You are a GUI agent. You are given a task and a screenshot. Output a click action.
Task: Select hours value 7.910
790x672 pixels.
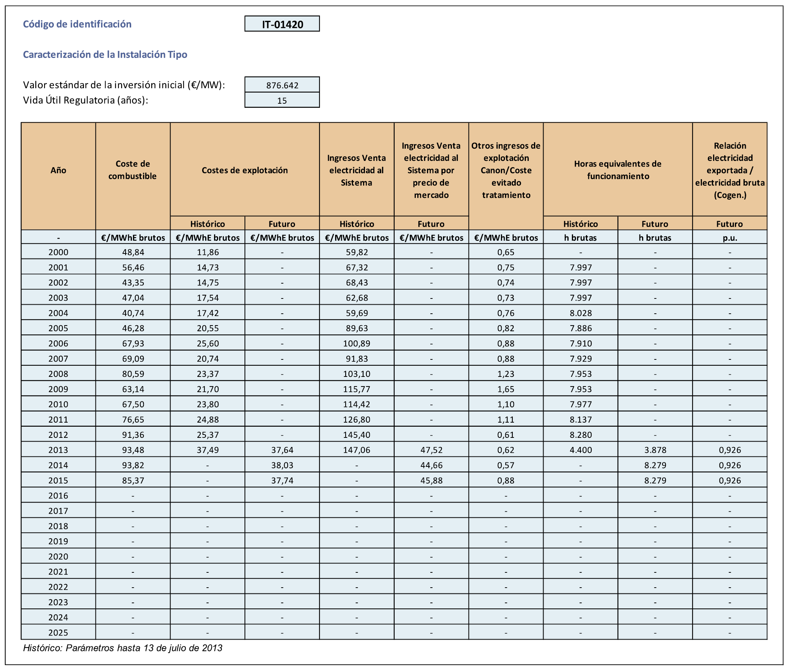[580, 343]
